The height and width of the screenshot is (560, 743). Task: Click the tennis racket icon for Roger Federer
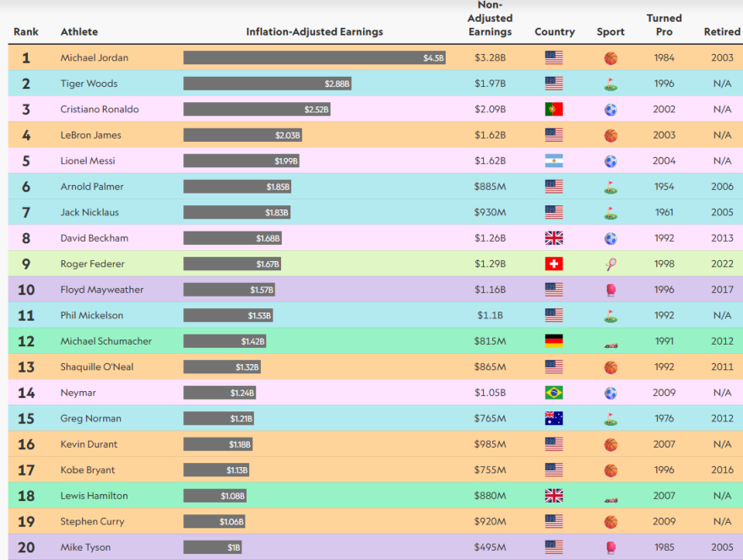tap(610, 264)
